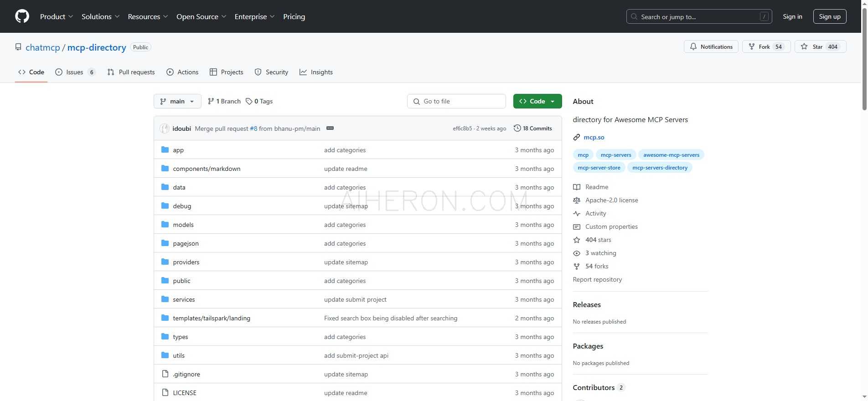Click the star icon in Star button
Screen dimensions: 868x401
click(x=804, y=46)
